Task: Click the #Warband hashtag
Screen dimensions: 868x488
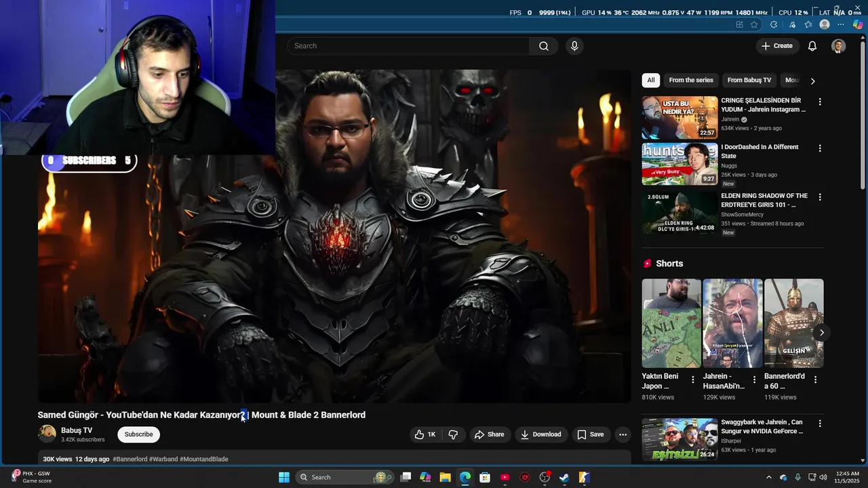Action: tap(163, 459)
